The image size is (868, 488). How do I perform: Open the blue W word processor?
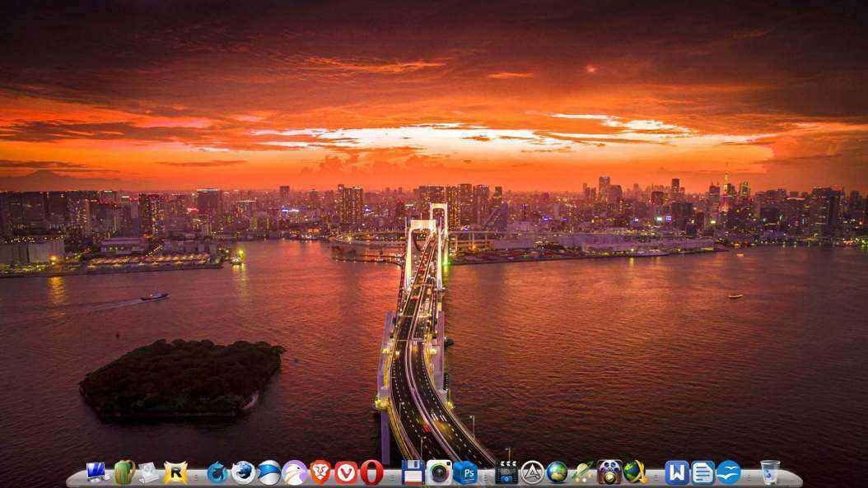(676, 472)
